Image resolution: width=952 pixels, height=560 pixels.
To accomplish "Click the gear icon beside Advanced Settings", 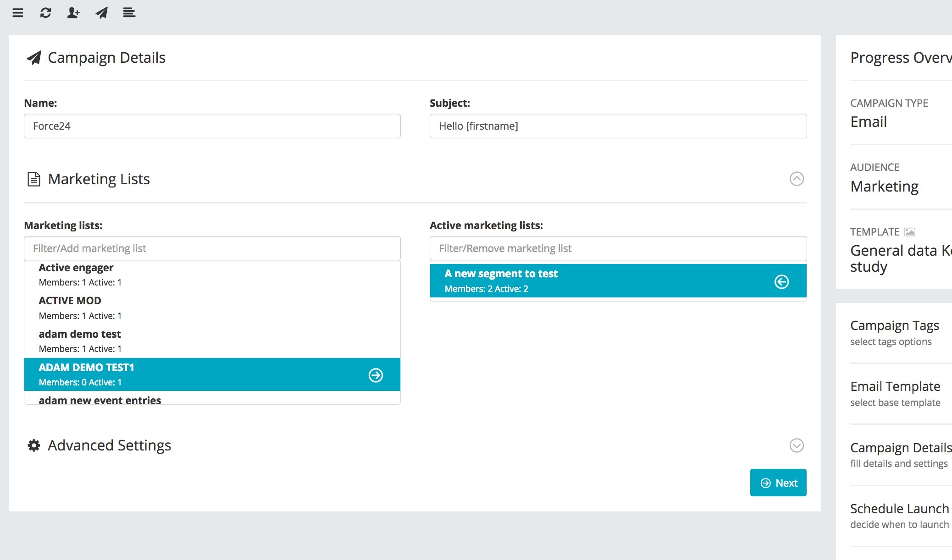I will point(34,445).
